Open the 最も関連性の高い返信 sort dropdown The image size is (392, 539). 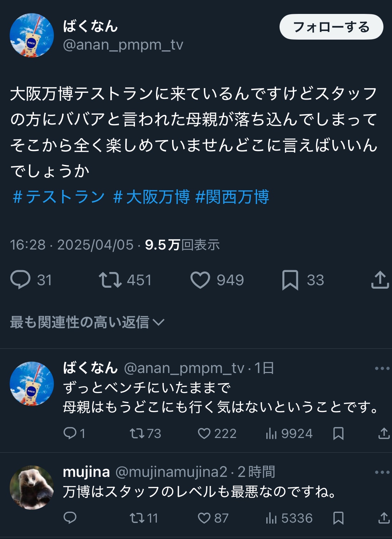(x=87, y=322)
